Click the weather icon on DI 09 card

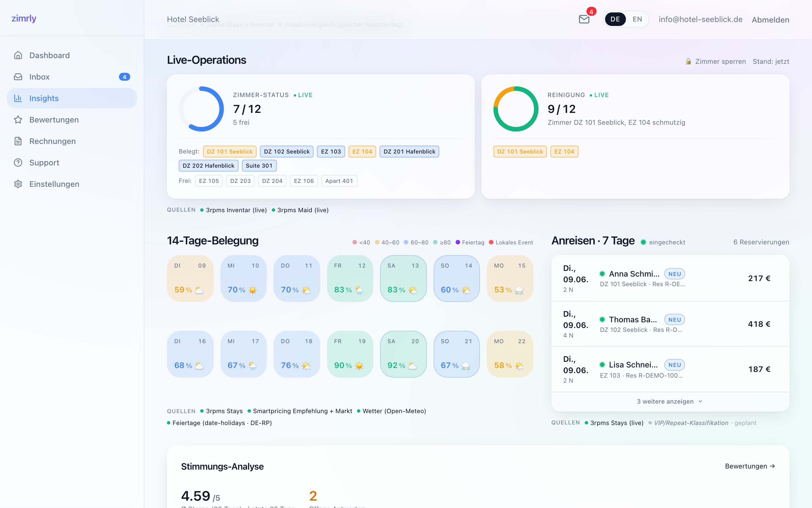click(x=199, y=290)
